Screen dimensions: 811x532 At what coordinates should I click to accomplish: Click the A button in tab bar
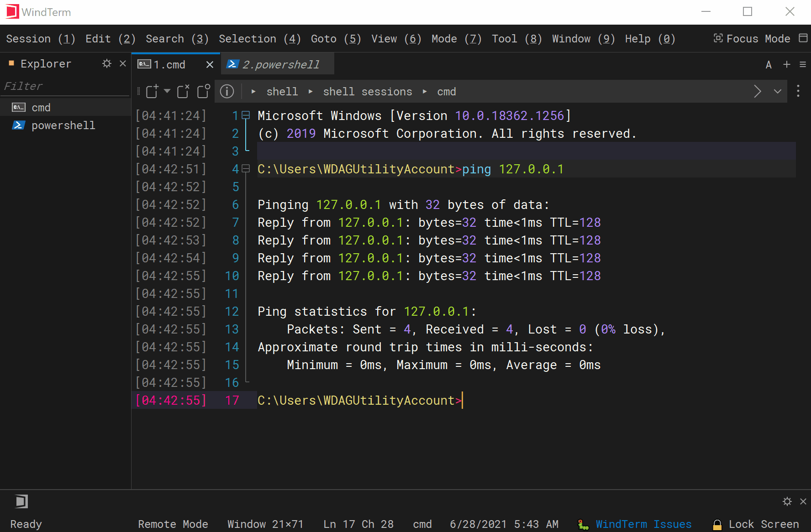(x=769, y=65)
